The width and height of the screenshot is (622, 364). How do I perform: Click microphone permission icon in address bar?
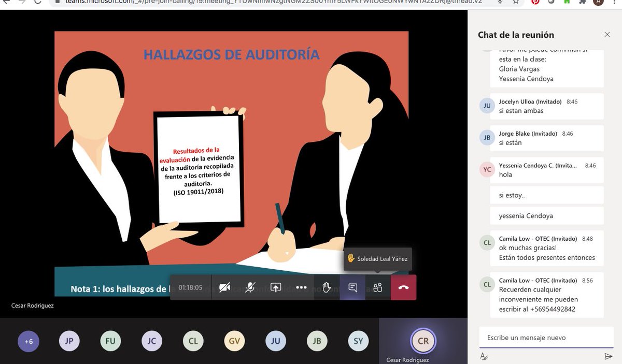[x=500, y=2]
